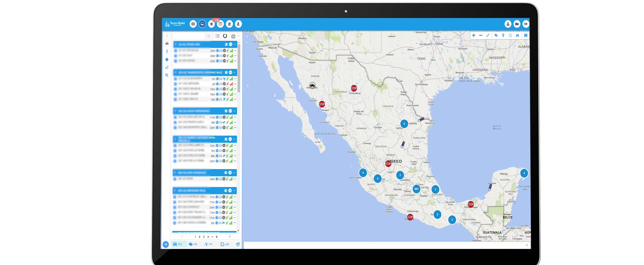Close the bottom info panel
The width and height of the screenshot is (644, 265).
click(527, 245)
